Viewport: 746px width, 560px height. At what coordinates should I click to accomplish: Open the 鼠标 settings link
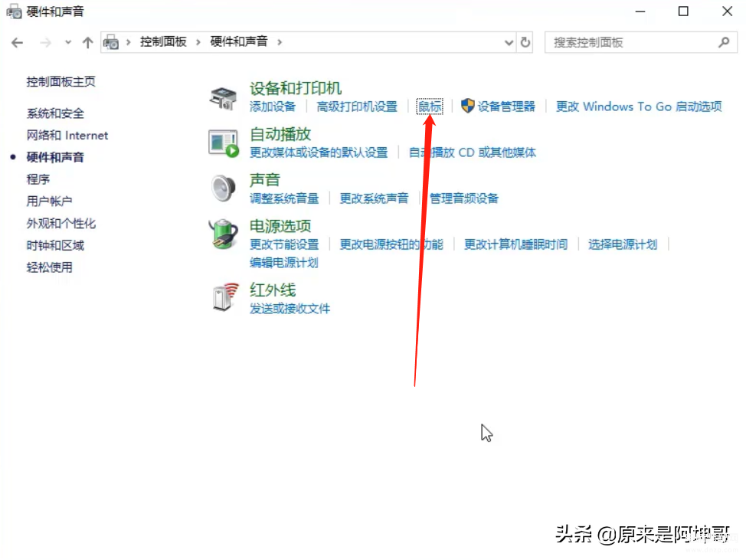click(x=430, y=106)
